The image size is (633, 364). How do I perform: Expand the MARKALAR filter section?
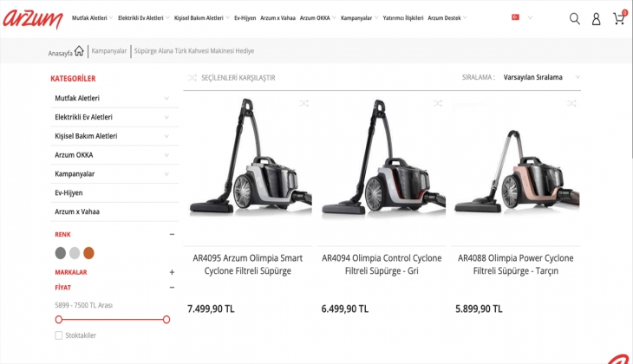click(172, 272)
